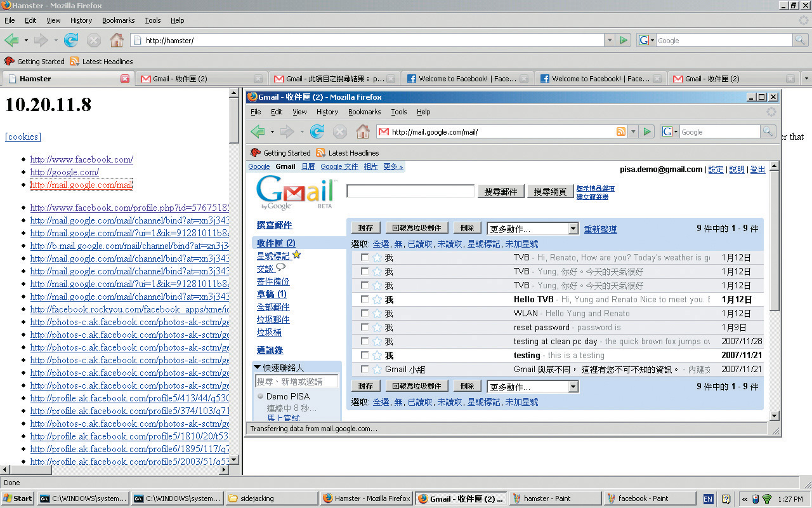Open Getting Started bookmark in the outer window
Screen dimensions: 812x508
pyautogui.click(x=35, y=62)
